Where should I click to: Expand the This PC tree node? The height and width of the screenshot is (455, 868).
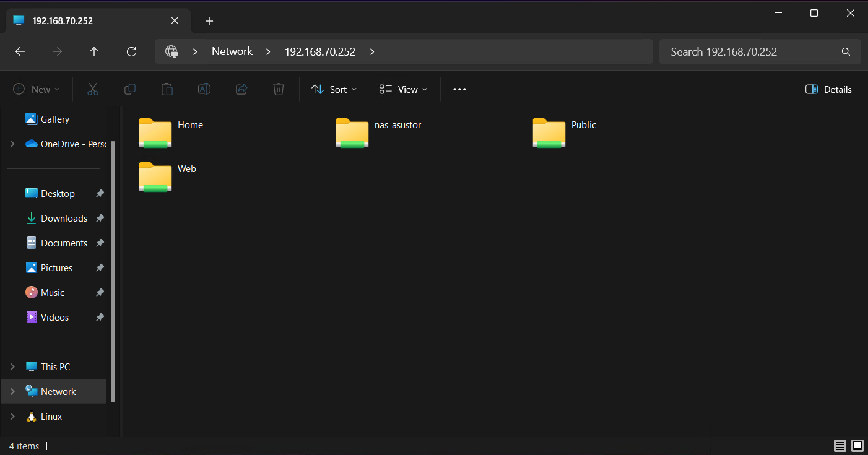point(12,367)
